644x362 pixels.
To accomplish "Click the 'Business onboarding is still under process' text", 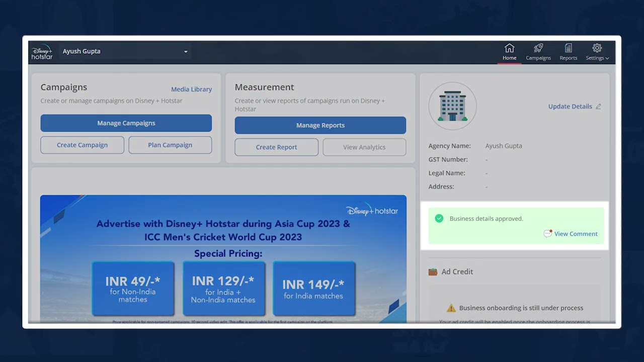I will [x=521, y=308].
